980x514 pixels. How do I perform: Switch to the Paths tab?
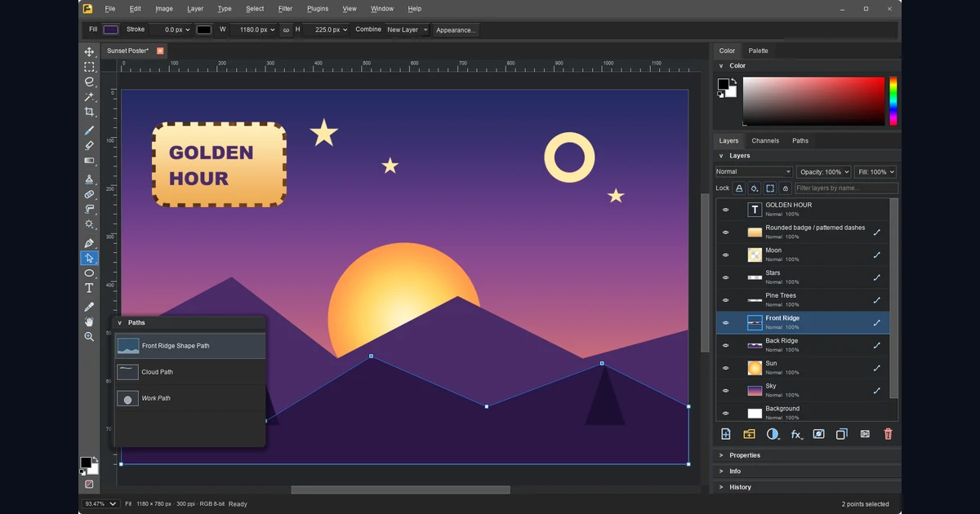point(800,140)
